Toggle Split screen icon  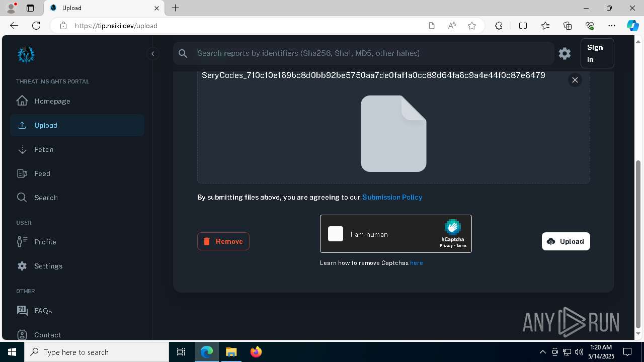pyautogui.click(x=523, y=26)
